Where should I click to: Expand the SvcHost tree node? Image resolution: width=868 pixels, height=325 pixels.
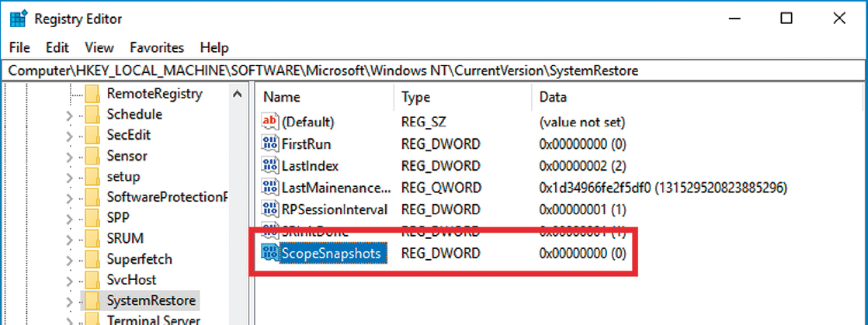[69, 280]
